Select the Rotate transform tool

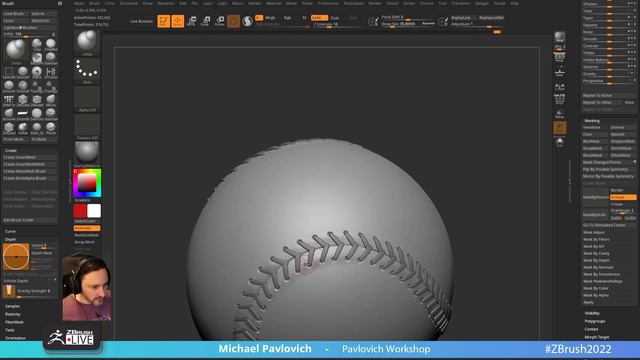[220, 21]
